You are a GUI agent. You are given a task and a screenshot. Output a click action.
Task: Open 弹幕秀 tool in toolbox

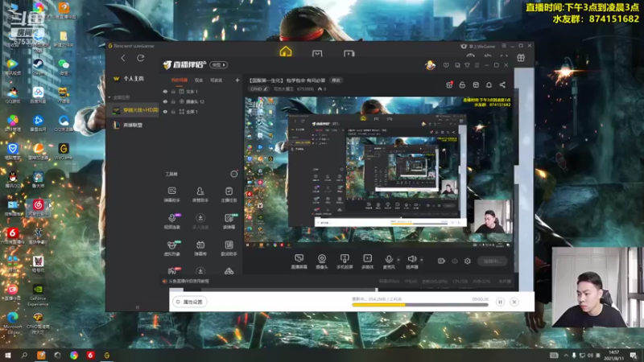(200, 248)
